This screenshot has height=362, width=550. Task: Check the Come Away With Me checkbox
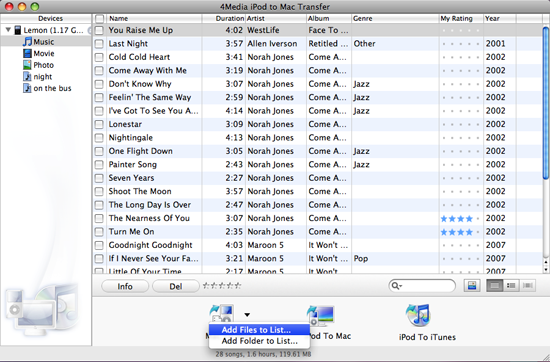(99, 70)
